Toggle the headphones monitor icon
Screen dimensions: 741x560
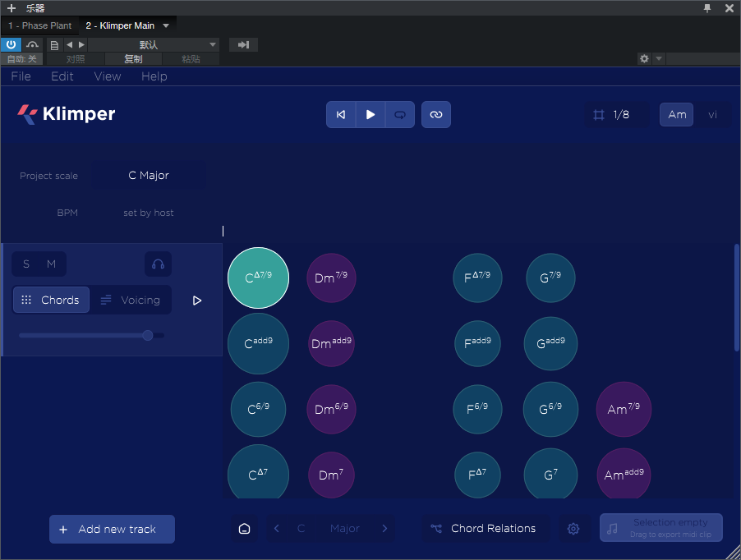(159, 264)
